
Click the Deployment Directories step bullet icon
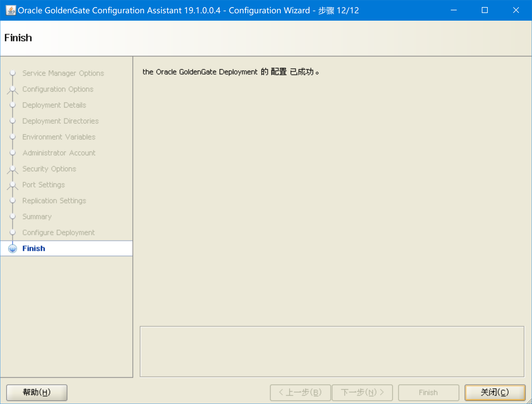pyautogui.click(x=12, y=121)
